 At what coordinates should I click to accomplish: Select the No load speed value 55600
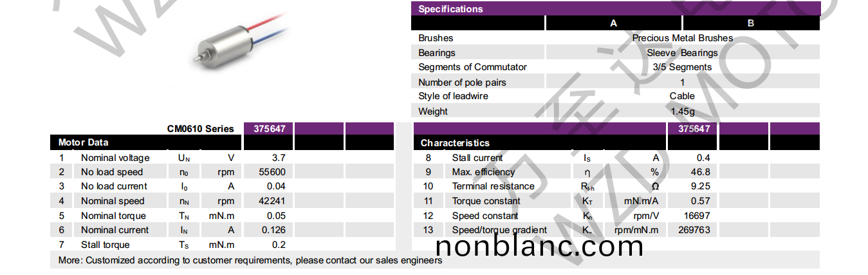[272, 172]
